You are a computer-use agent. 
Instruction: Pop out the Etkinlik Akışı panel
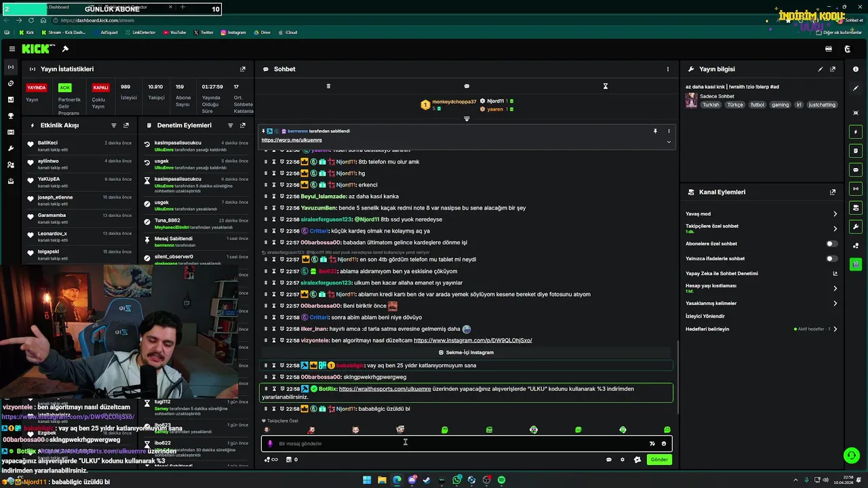(x=126, y=125)
